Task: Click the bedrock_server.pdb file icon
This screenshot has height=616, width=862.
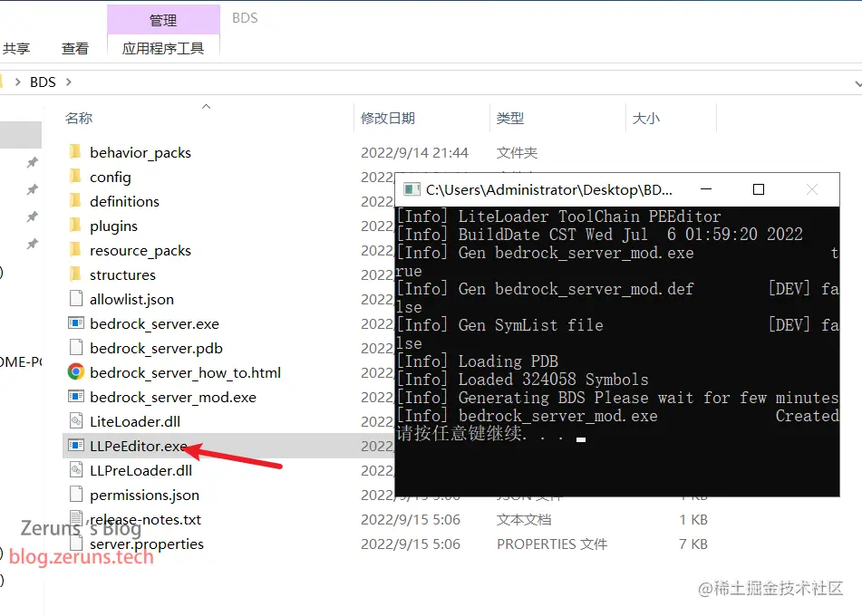Action: [x=76, y=348]
